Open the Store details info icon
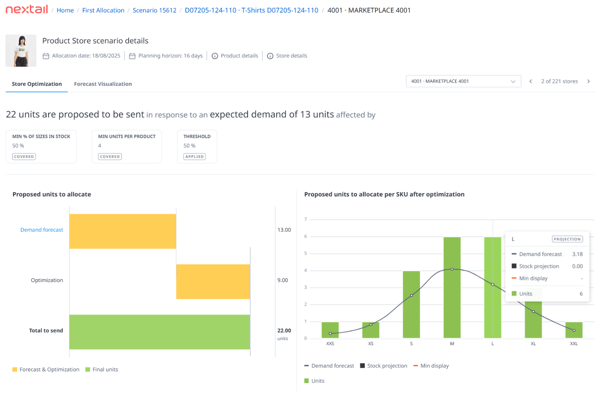 [270, 56]
